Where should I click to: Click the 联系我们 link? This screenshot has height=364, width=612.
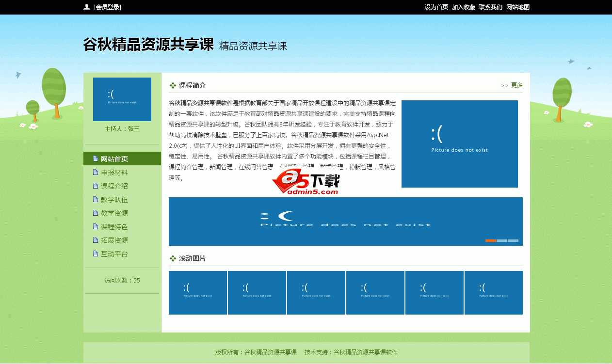pyautogui.click(x=491, y=7)
